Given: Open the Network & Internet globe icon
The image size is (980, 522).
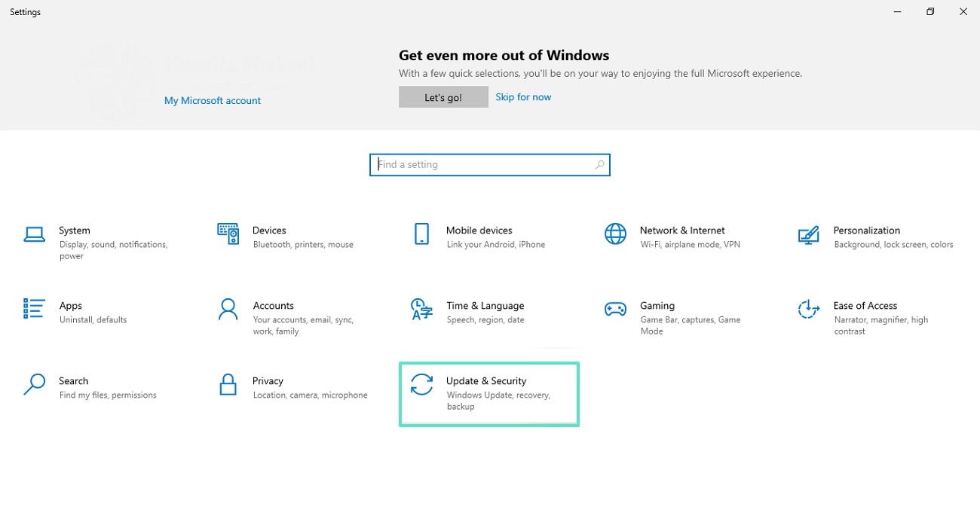Looking at the screenshot, I should pos(615,234).
